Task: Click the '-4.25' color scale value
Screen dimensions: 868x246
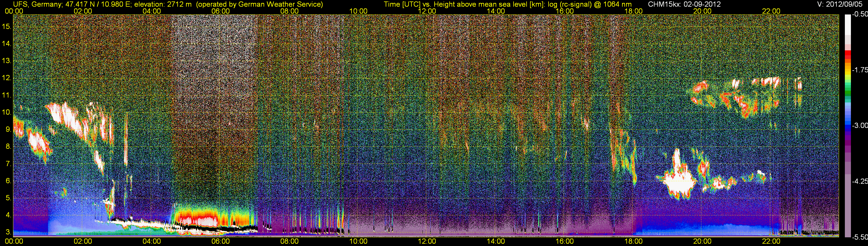Action: [860, 181]
